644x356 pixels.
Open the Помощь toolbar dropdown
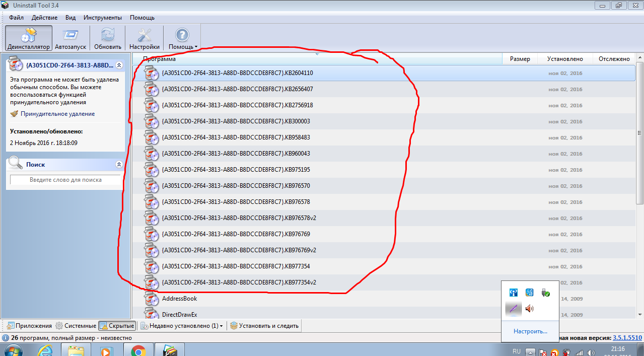(182, 38)
